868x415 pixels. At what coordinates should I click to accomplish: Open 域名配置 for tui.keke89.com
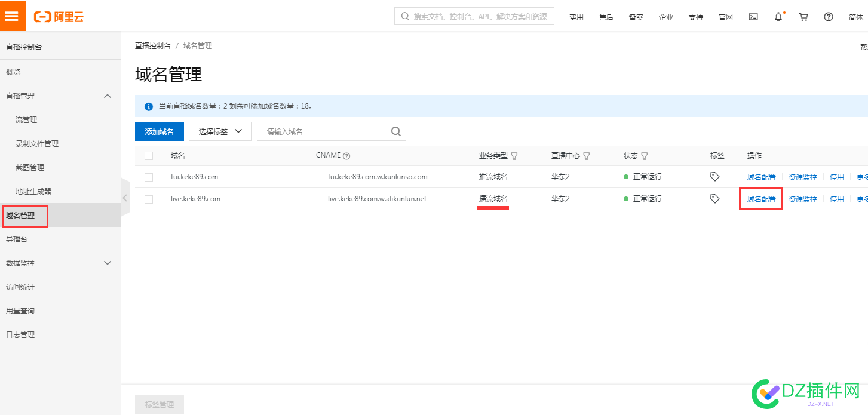point(762,177)
